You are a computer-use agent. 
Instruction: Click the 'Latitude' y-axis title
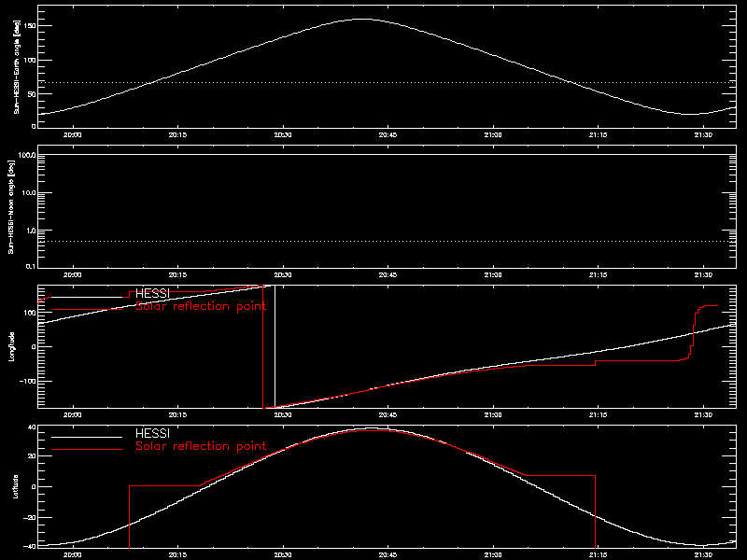coord(16,486)
